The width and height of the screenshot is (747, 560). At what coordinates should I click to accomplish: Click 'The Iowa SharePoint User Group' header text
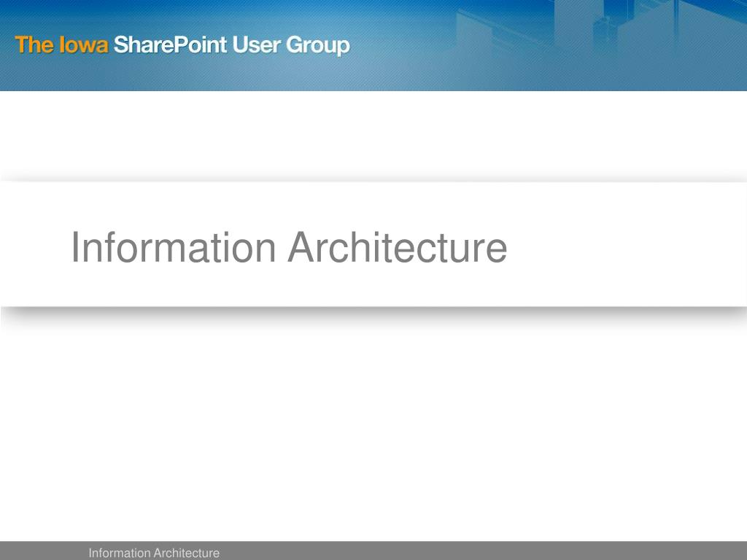[x=182, y=45]
